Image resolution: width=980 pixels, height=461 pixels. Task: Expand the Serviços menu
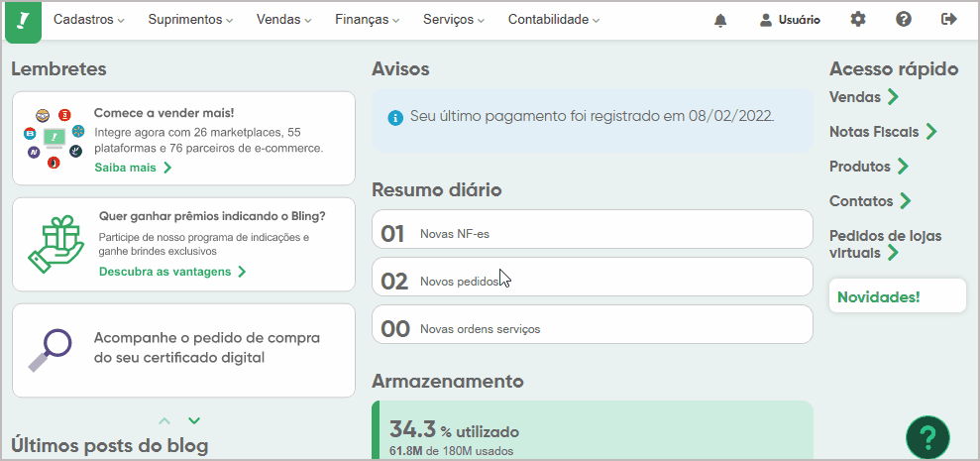coord(454,20)
